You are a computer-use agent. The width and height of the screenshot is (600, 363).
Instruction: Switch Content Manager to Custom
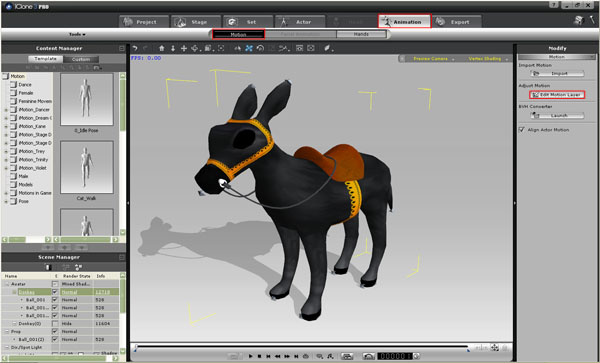point(81,59)
